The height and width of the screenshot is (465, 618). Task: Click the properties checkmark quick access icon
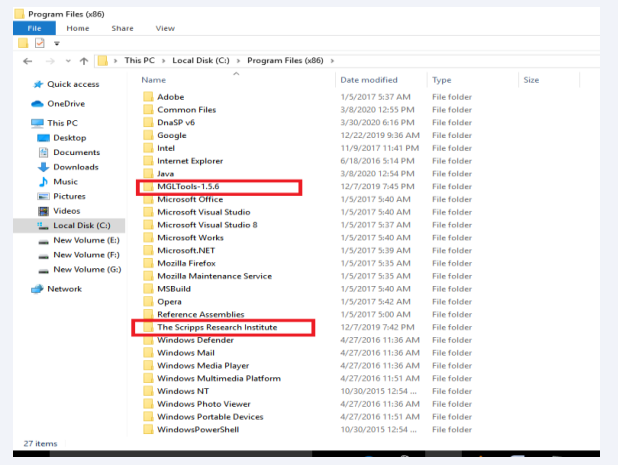pyautogui.click(x=39, y=44)
